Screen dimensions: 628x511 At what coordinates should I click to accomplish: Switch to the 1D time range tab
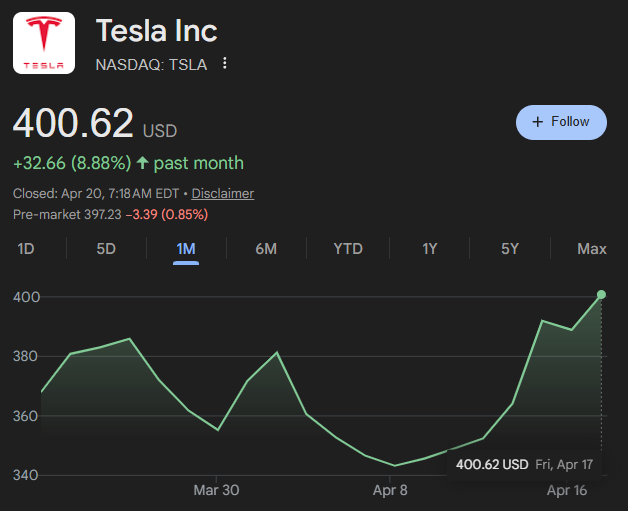26,249
